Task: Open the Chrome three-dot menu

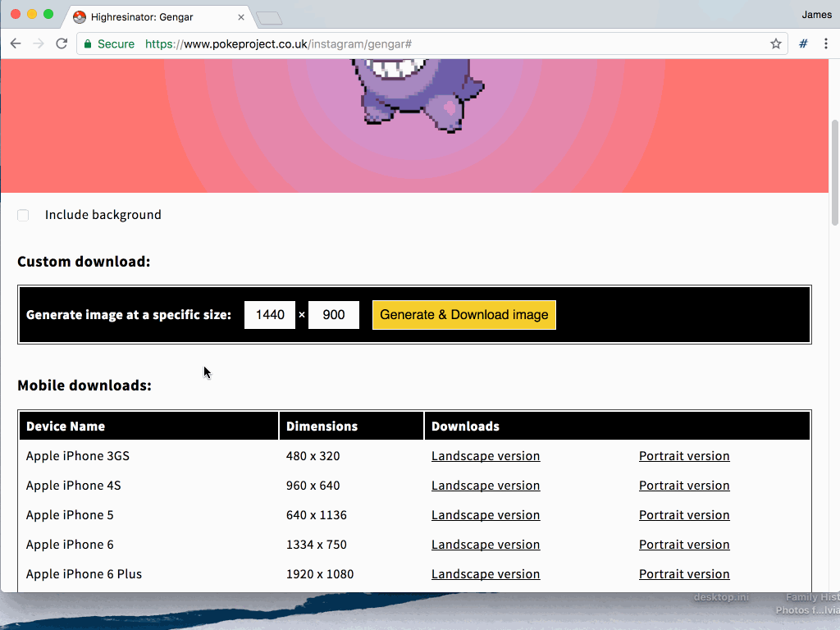Action: tap(825, 44)
